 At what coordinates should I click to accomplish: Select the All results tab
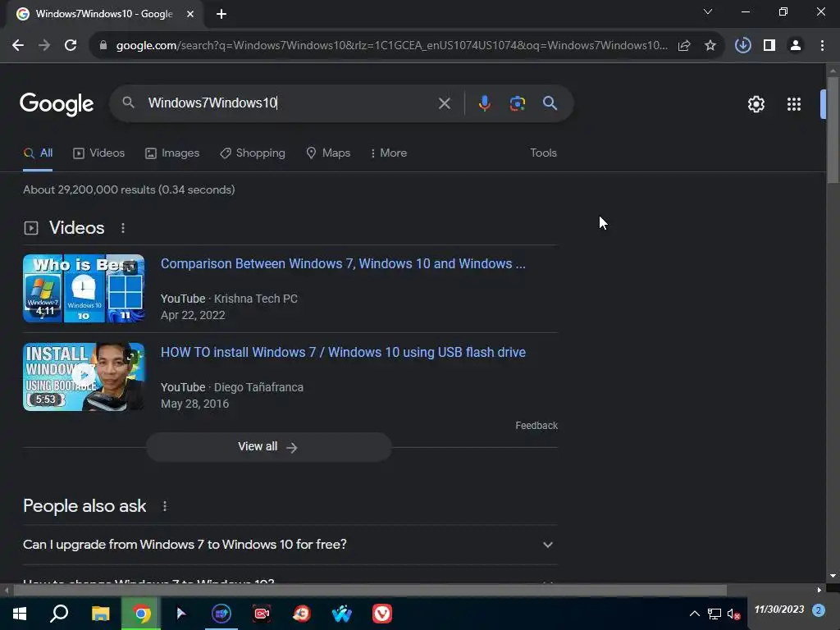pyautogui.click(x=38, y=153)
